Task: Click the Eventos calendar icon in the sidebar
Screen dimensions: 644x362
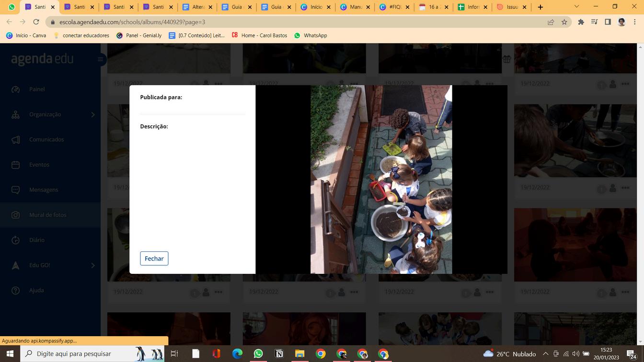Action: tap(15, 165)
